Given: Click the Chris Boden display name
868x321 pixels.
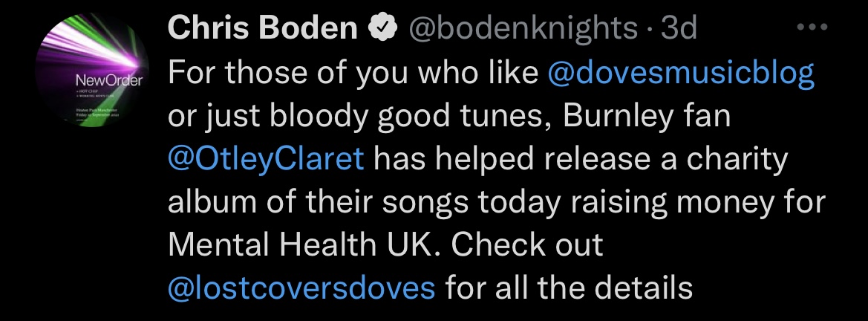Looking at the screenshot, I should click(263, 29).
